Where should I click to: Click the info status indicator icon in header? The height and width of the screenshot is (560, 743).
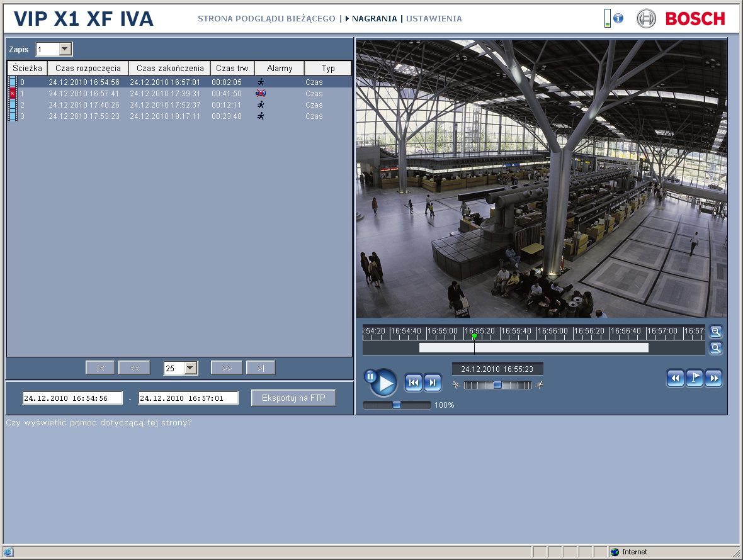point(618,18)
